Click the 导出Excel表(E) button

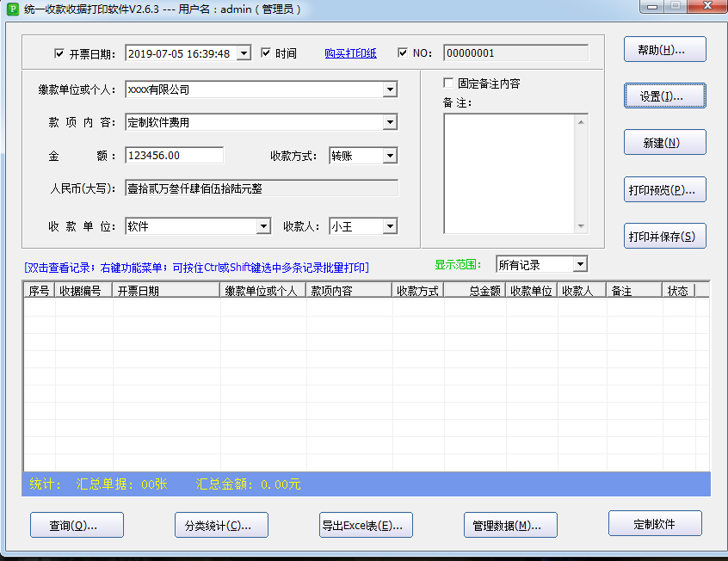367,525
